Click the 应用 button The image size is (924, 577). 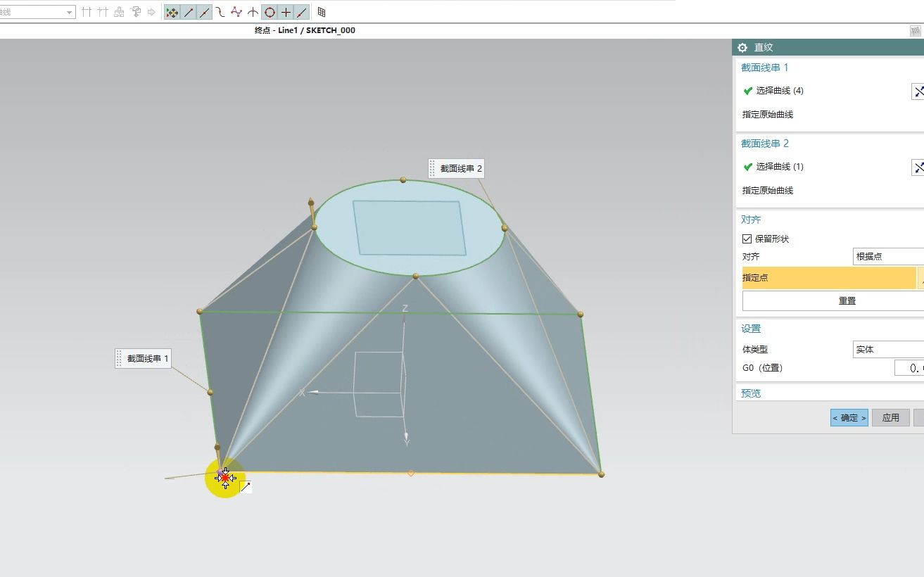(891, 417)
